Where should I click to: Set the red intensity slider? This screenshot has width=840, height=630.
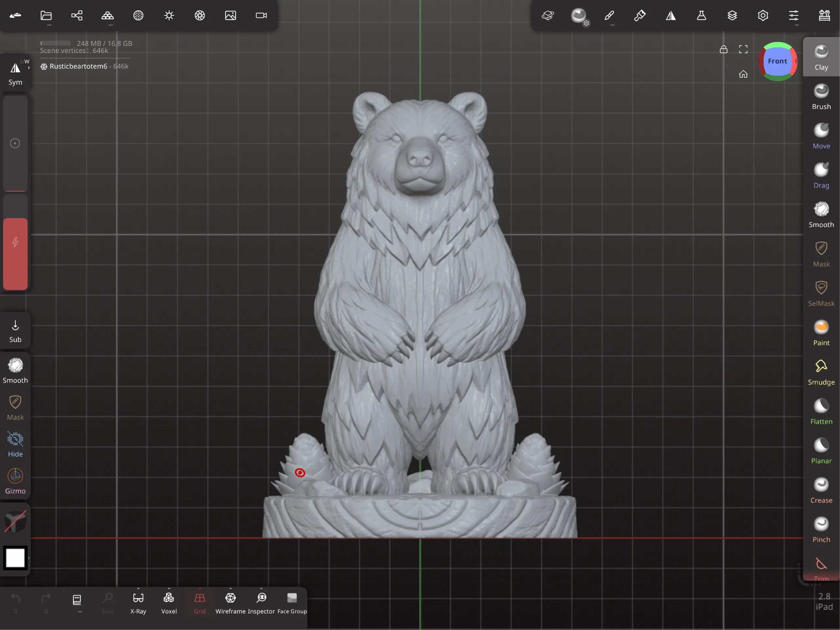[15, 242]
